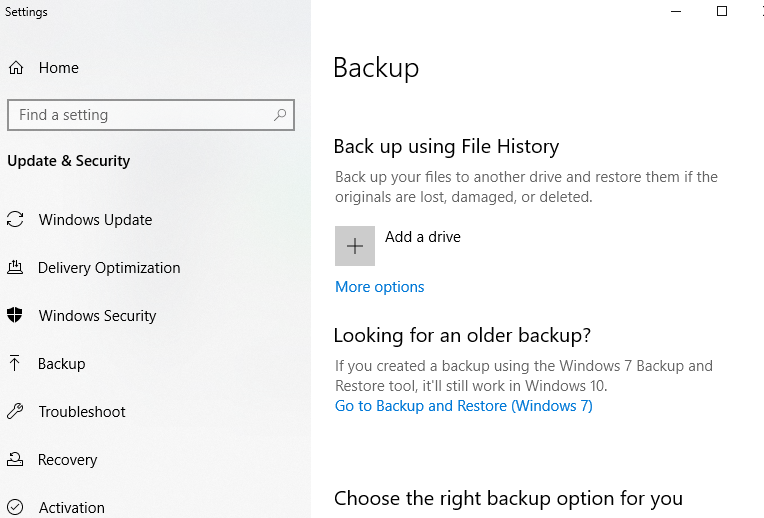Click Choose the right backup option heading

pyautogui.click(x=508, y=499)
